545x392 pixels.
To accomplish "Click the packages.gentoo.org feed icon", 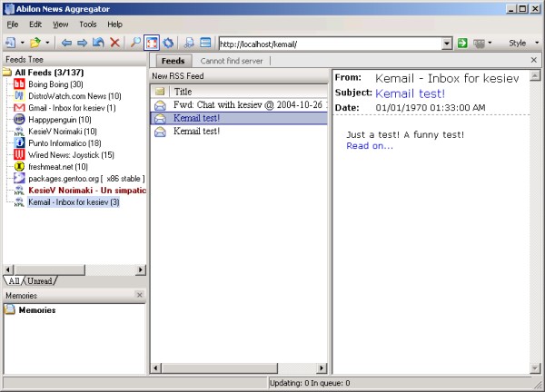I will point(19,179).
